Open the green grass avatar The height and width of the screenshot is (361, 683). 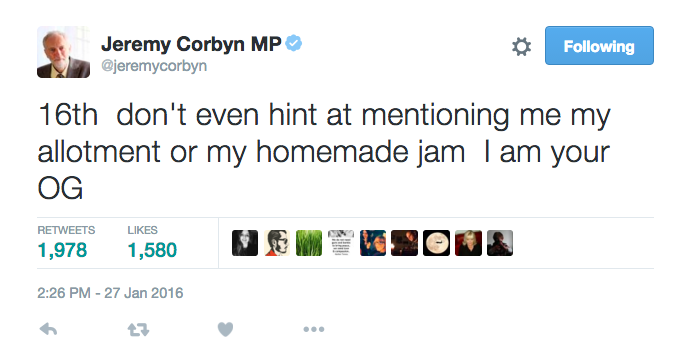[309, 243]
